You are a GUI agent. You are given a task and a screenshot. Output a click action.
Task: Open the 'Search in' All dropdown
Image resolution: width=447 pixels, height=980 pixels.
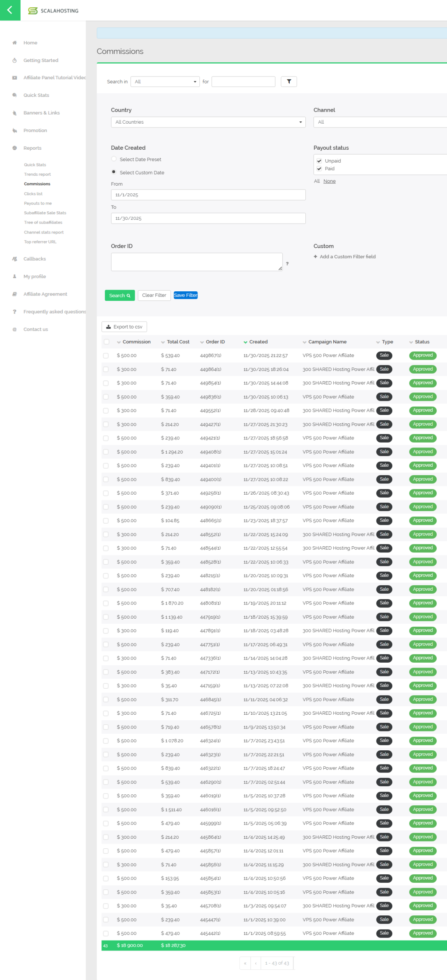pos(165,82)
